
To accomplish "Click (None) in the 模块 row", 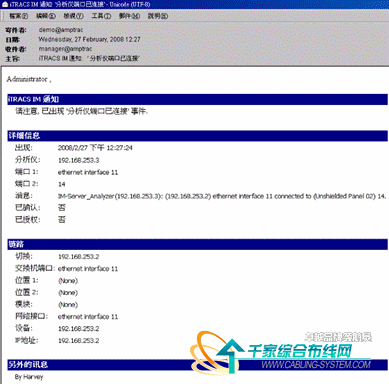I will [x=68, y=305].
